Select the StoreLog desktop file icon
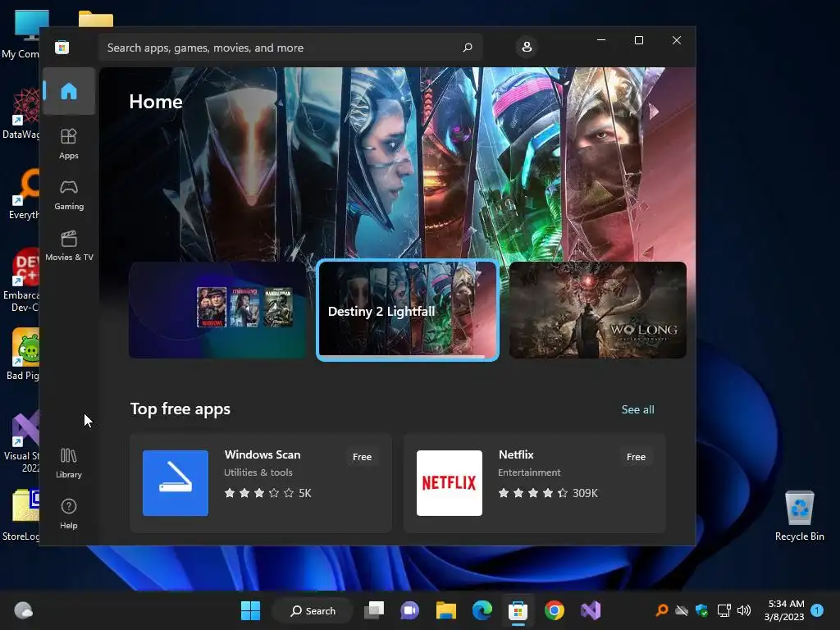This screenshot has height=630, width=840. click(21, 515)
